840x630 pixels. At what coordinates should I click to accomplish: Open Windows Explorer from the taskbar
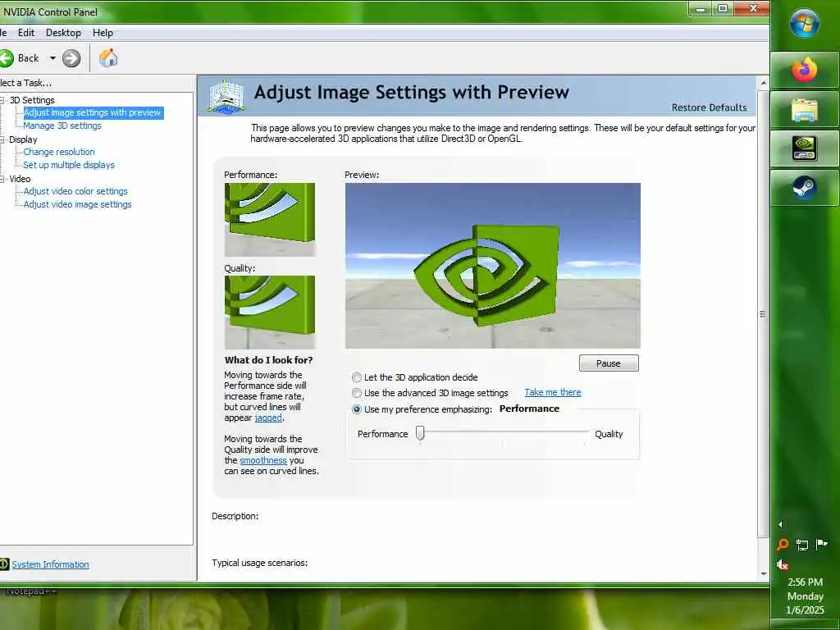tap(805, 110)
